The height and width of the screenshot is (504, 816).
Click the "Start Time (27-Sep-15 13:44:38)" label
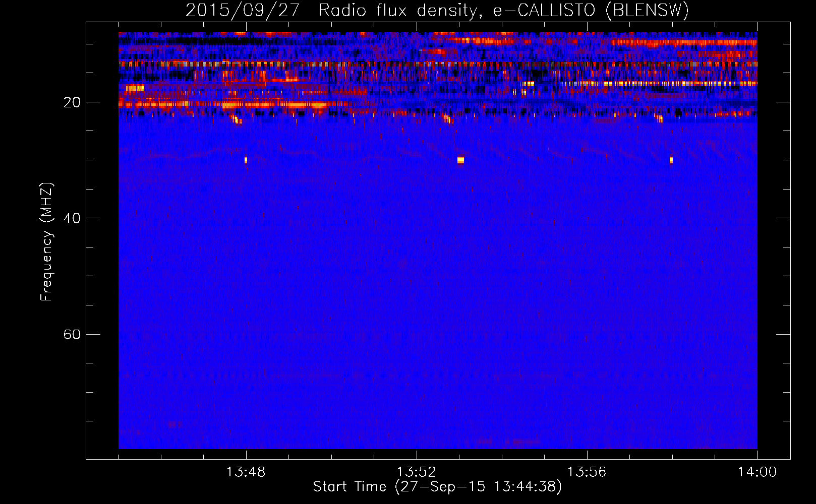(x=437, y=487)
